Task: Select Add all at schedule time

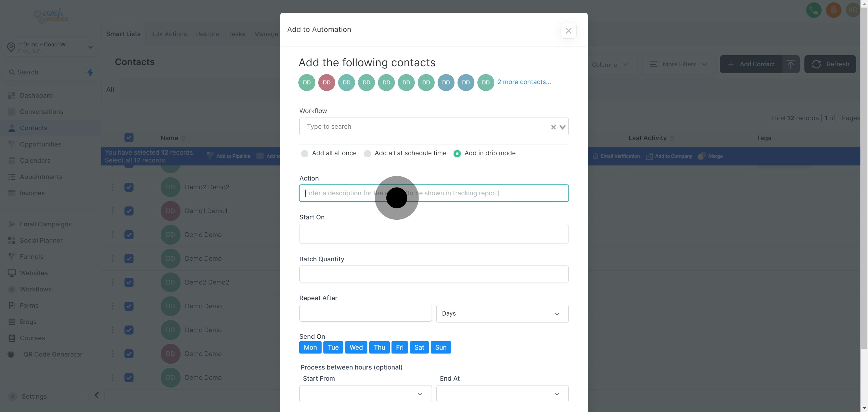Action: 367,154
